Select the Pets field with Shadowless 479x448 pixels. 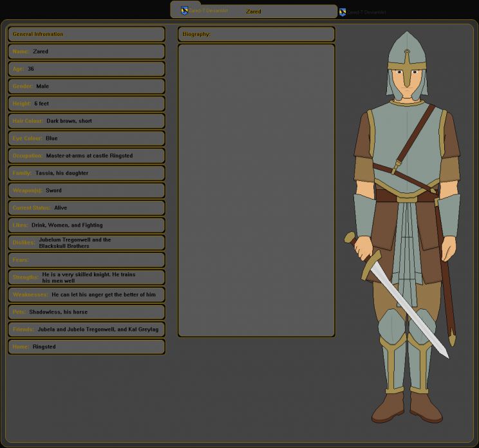click(86, 312)
